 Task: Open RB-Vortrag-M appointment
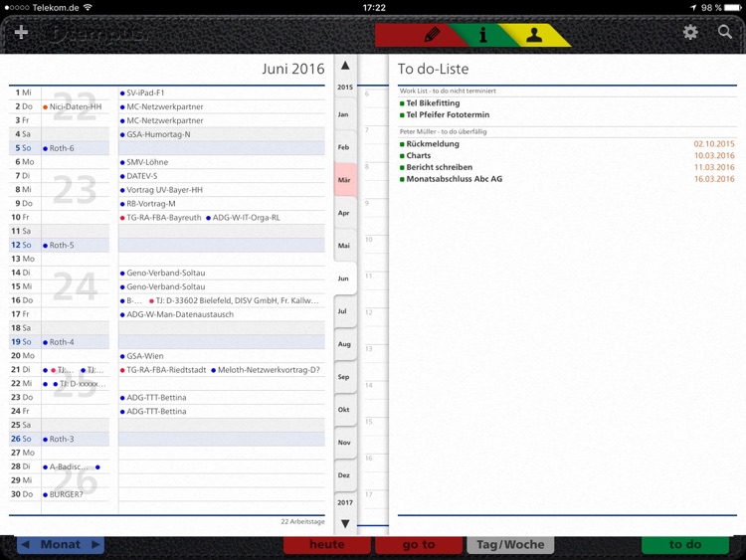coord(148,204)
